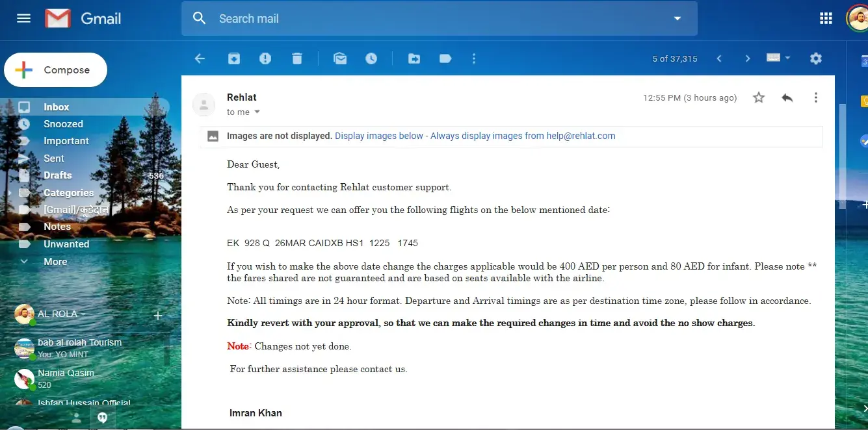Click the Compose button
Screen dimensions: 868x430
click(56, 70)
